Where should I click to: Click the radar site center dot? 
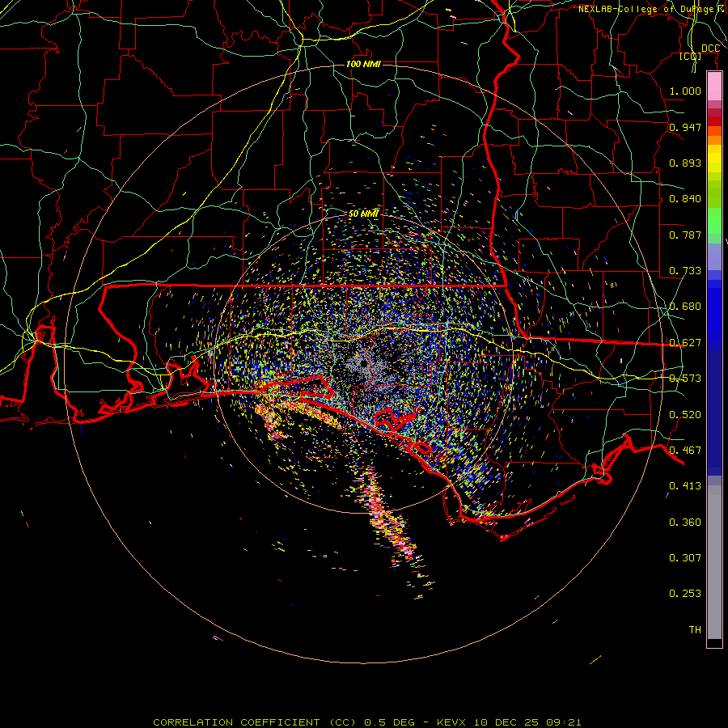pos(363,363)
